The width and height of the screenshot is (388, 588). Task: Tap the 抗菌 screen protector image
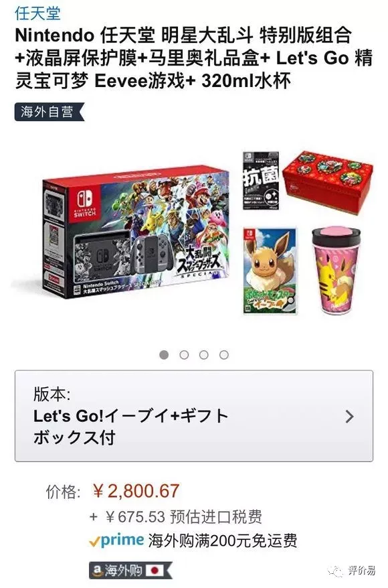261,180
